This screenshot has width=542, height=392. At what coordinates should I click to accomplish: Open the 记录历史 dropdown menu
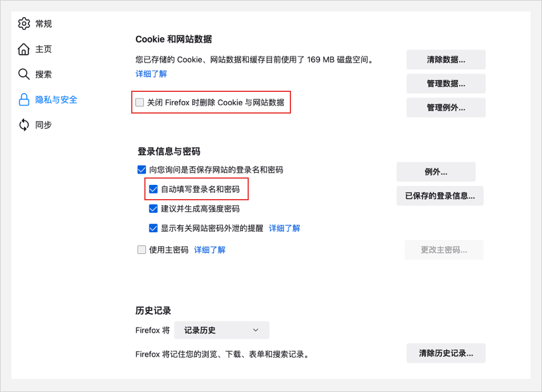pyautogui.click(x=221, y=330)
